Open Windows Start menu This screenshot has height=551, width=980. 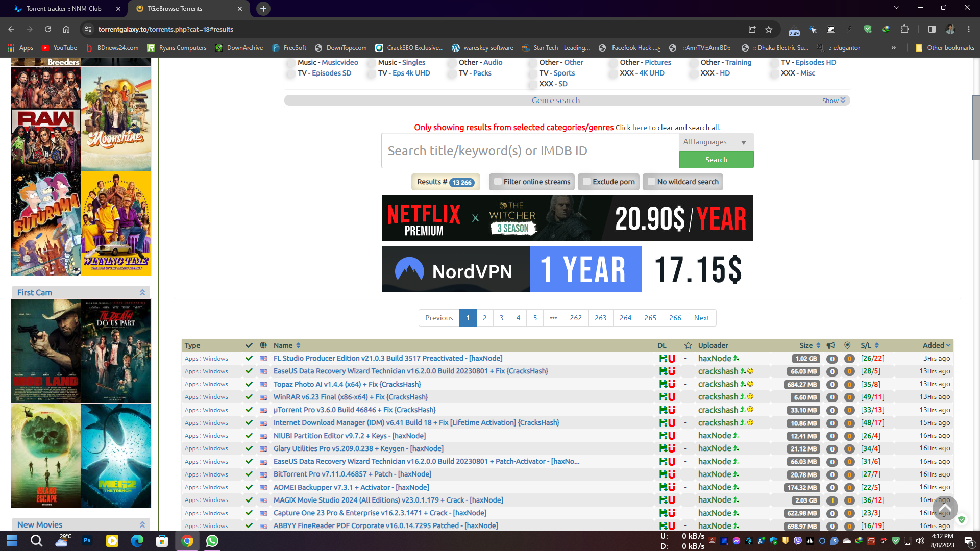[x=12, y=540]
